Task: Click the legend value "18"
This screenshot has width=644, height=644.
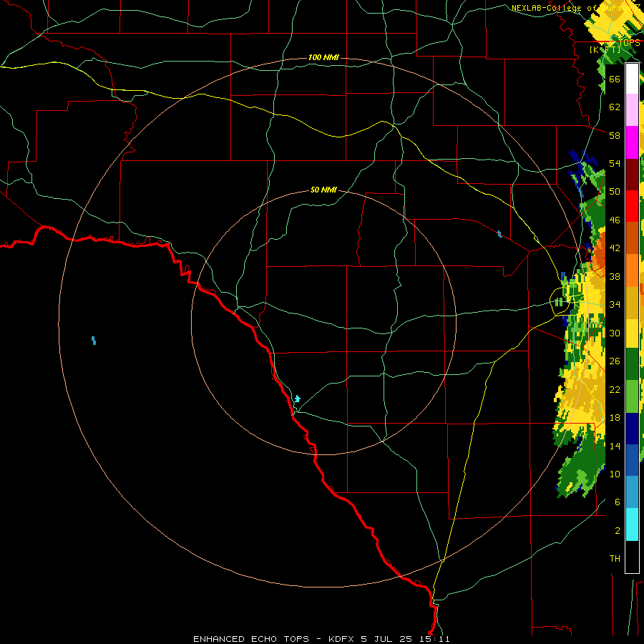Action: click(x=615, y=418)
